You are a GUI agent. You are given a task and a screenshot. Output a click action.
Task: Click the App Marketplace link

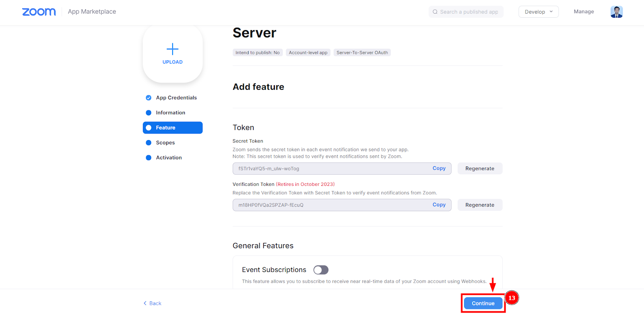click(92, 12)
